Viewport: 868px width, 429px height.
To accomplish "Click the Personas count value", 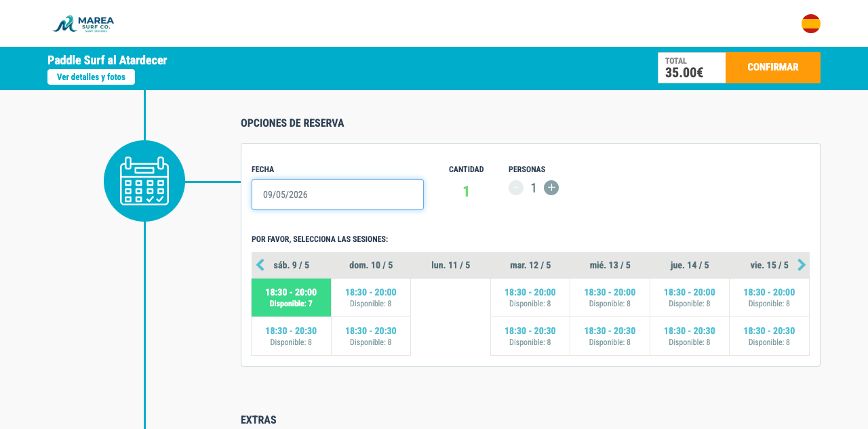I will [534, 188].
